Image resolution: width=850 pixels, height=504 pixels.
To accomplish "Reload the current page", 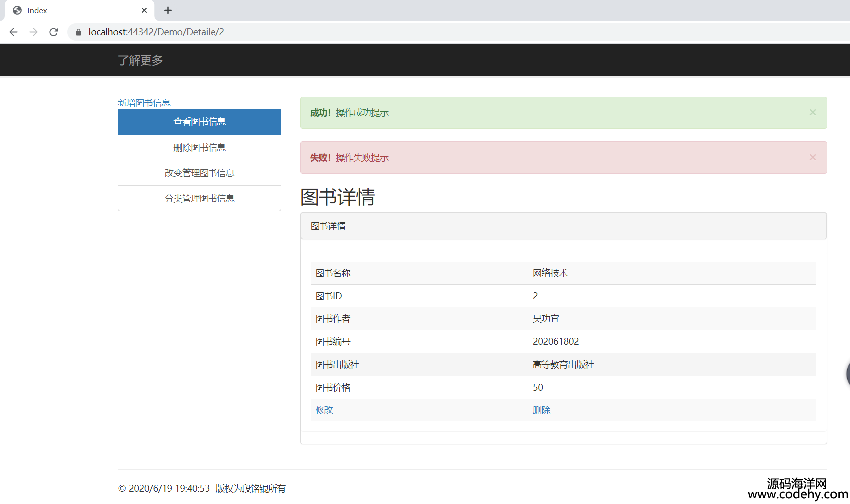I will (x=54, y=32).
